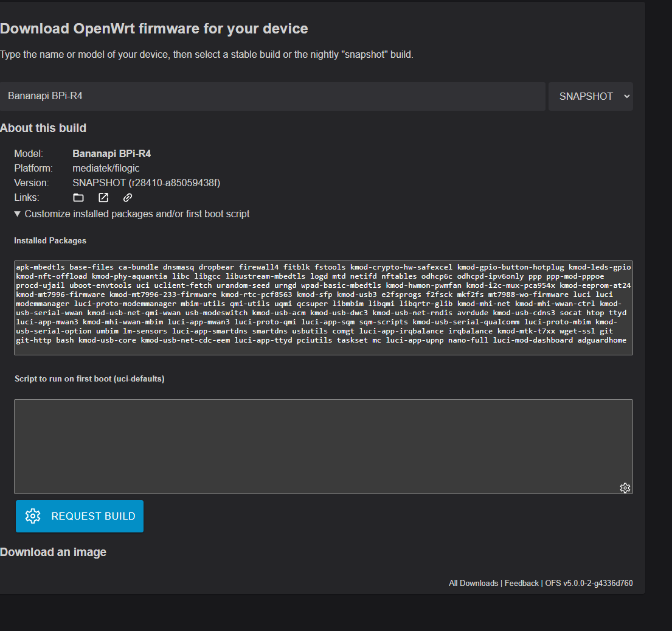Click the chain permalink icon
This screenshot has height=631, width=672.
(128, 198)
